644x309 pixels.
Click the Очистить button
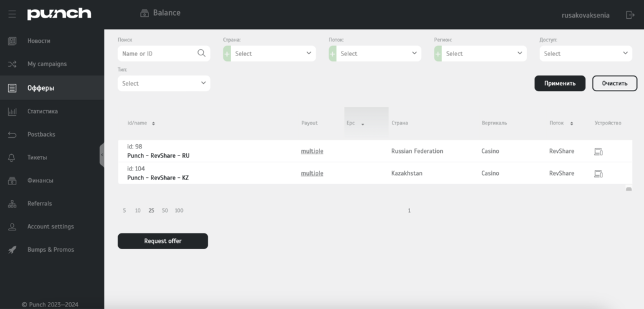tap(615, 84)
